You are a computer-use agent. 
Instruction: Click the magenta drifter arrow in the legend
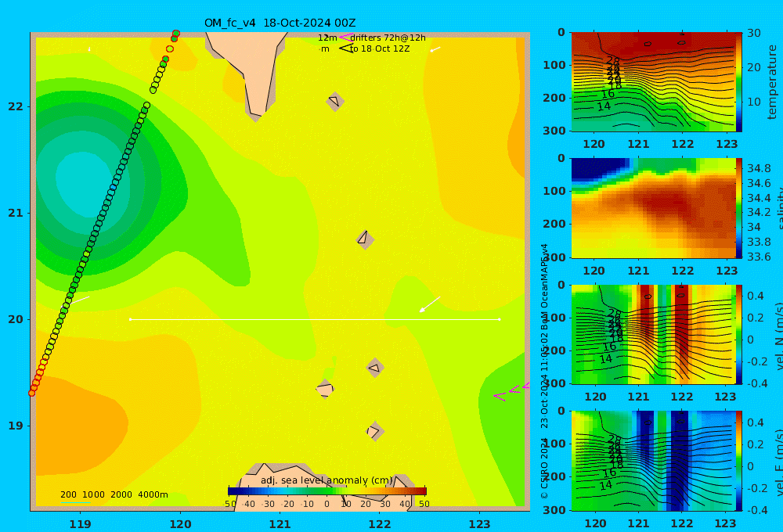tap(345, 37)
